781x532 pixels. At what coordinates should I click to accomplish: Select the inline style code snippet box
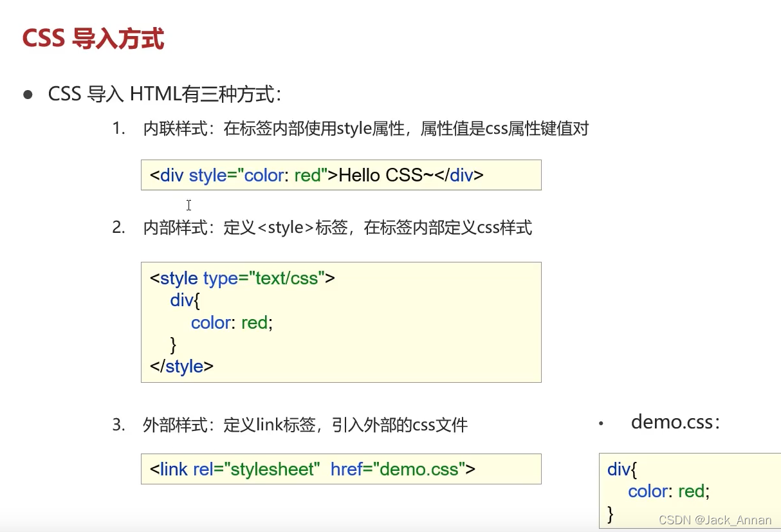point(341,175)
